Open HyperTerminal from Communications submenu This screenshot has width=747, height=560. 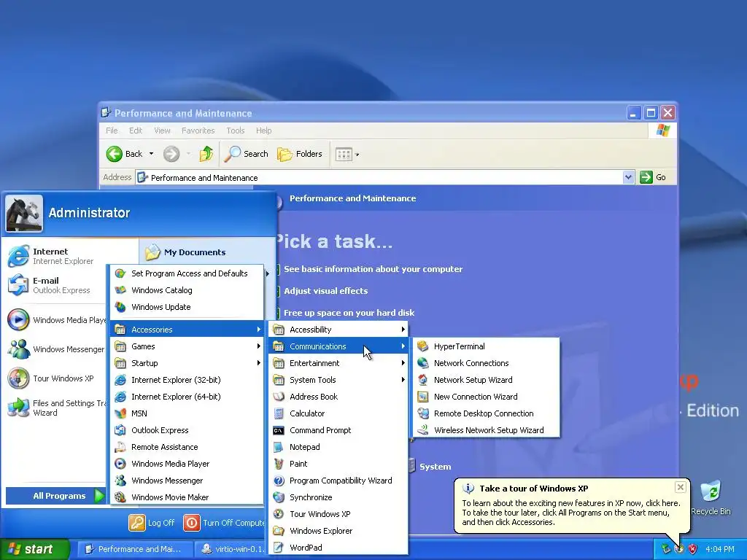coord(486,346)
